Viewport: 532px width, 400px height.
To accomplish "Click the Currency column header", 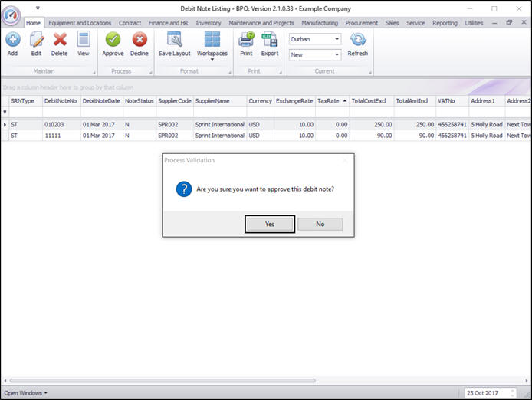I will pyautogui.click(x=260, y=100).
